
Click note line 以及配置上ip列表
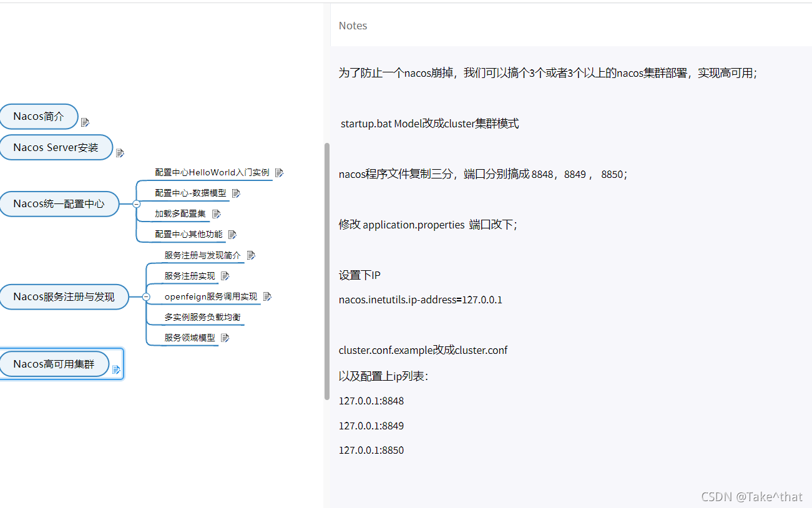pyautogui.click(x=383, y=376)
